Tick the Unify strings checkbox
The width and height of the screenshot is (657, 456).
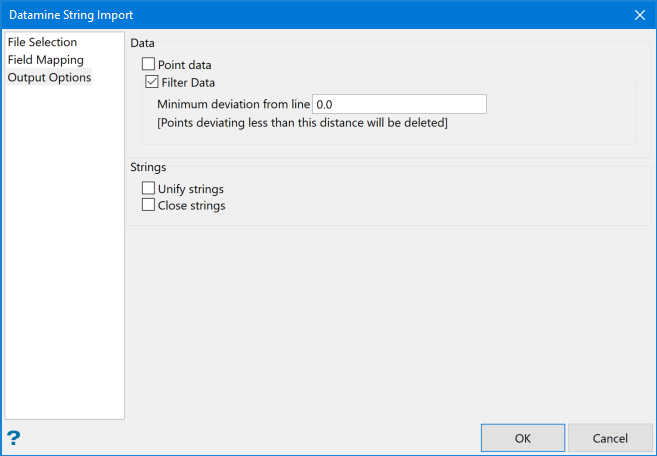pyautogui.click(x=149, y=188)
